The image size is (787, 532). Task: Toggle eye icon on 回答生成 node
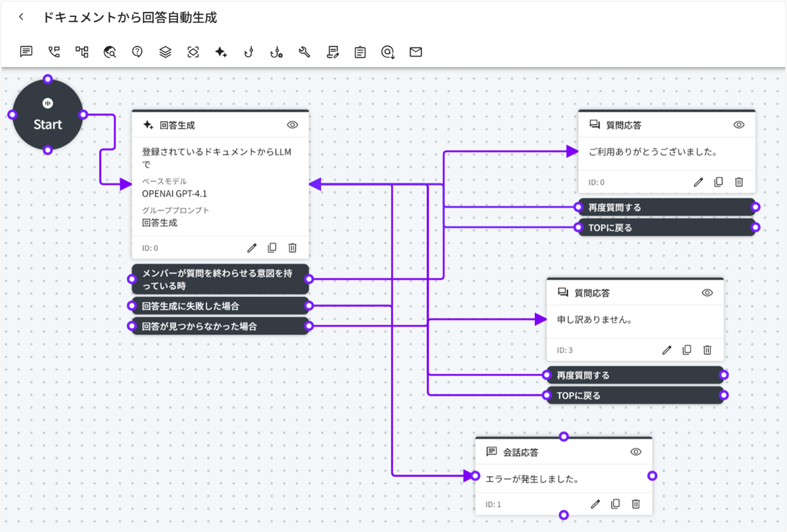(x=292, y=125)
